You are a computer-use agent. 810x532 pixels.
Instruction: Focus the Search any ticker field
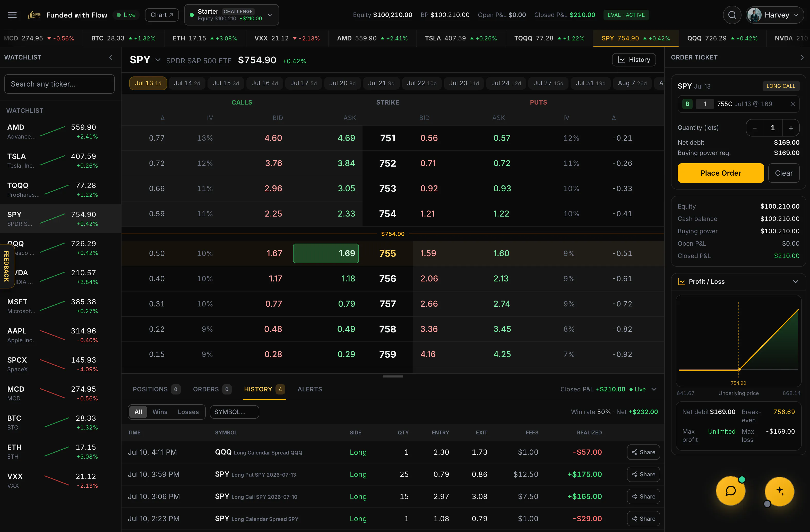(59, 84)
